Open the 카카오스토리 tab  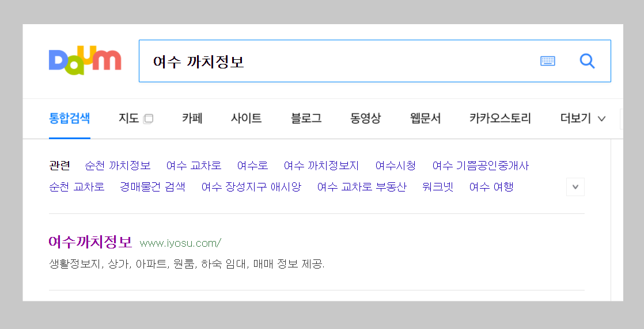point(500,118)
